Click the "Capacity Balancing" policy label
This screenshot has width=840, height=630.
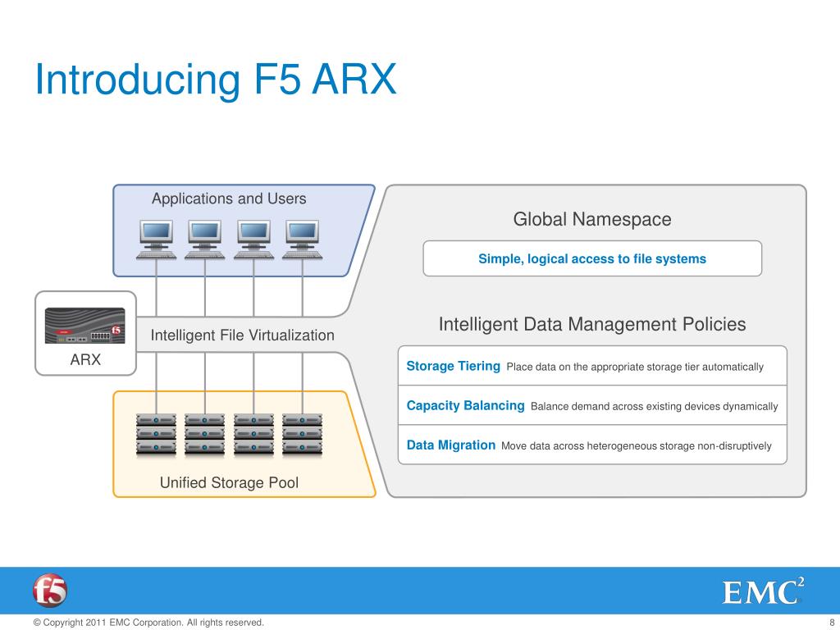[466, 406]
